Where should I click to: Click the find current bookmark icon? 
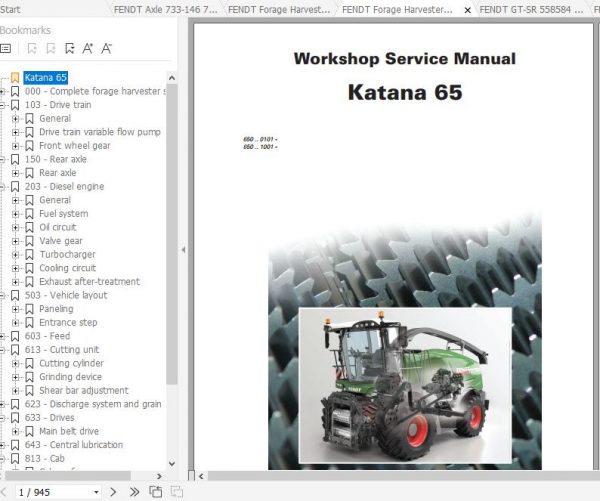click(69, 48)
